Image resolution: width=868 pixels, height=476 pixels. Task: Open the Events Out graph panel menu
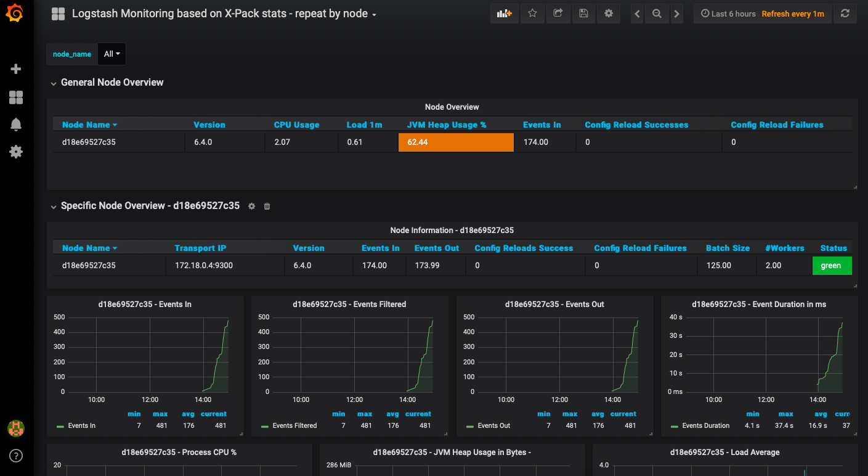(x=554, y=304)
